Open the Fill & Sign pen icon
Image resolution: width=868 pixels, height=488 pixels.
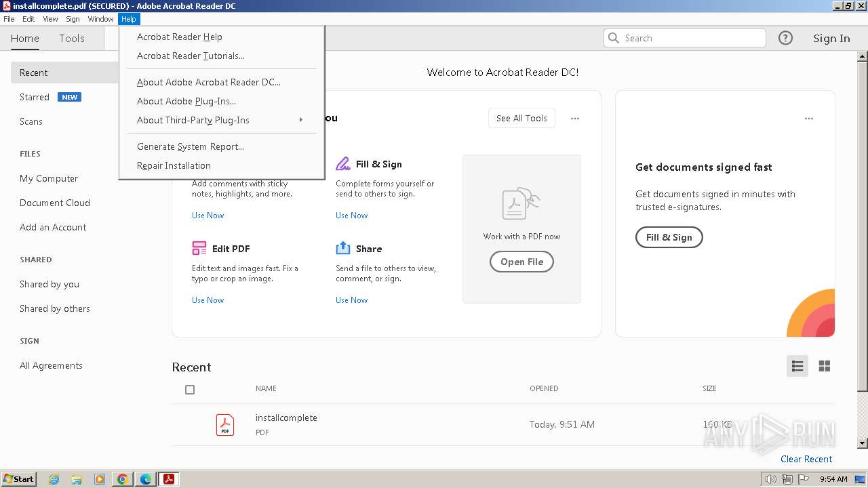tap(342, 163)
